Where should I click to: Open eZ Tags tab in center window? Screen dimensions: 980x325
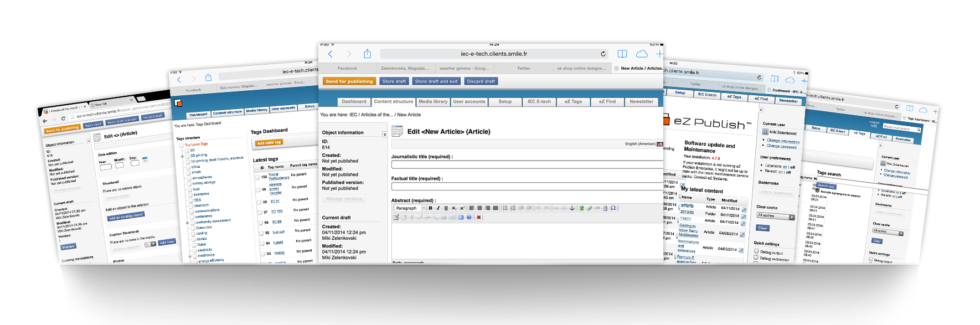tap(573, 102)
